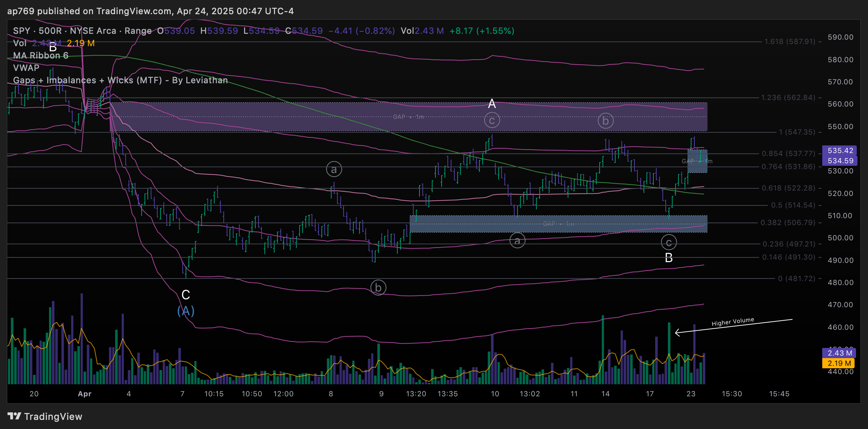
Task: Select the 0.146 (491.30) Fibonacci label
Action: point(789,257)
